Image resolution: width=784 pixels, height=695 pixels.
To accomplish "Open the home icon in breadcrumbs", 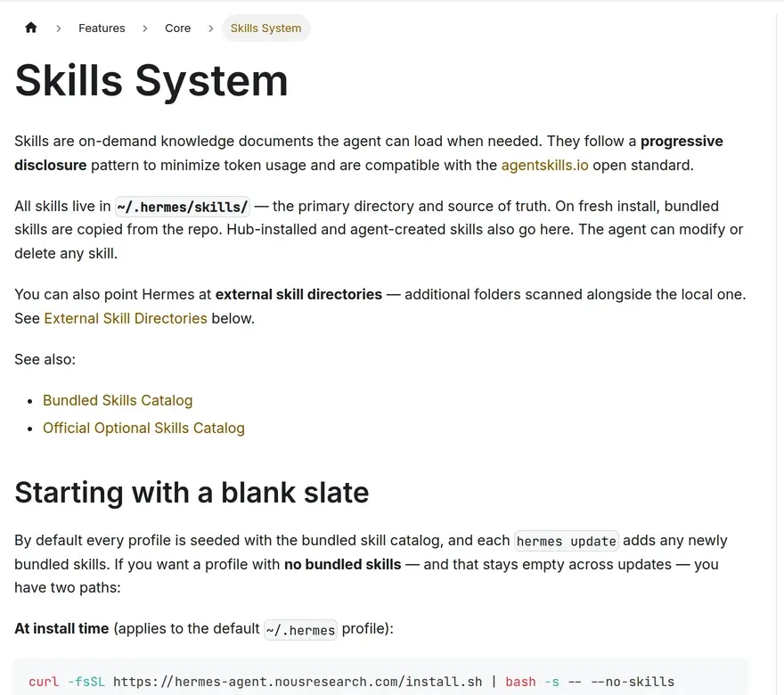I will tap(31, 28).
